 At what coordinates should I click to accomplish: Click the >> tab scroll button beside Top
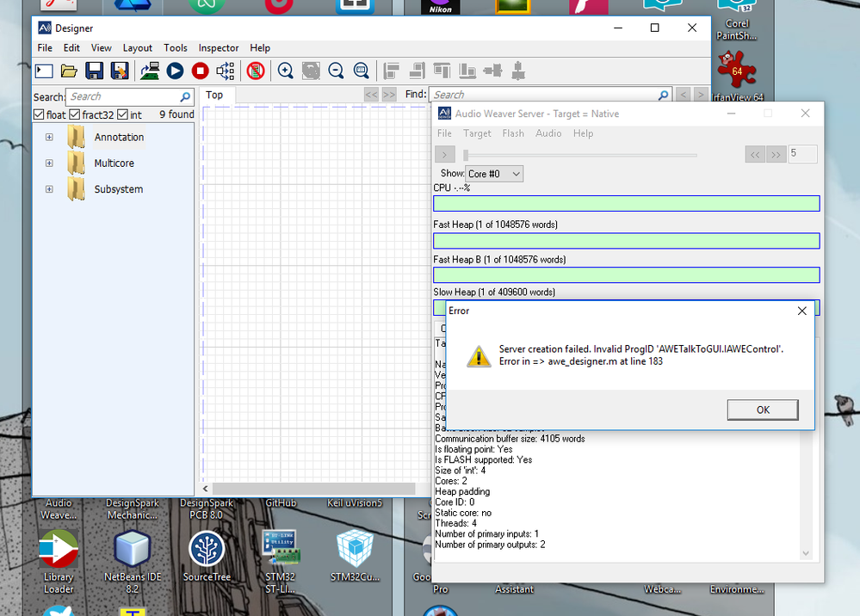point(389,95)
